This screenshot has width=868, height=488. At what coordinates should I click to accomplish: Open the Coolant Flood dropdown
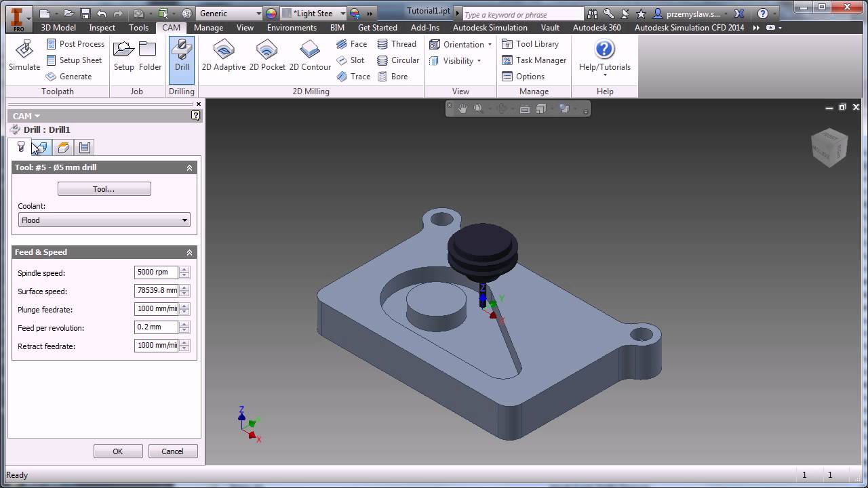point(104,220)
